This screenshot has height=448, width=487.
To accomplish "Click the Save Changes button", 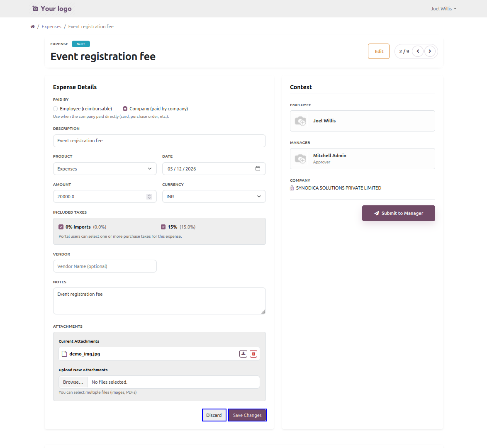I will tap(247, 415).
